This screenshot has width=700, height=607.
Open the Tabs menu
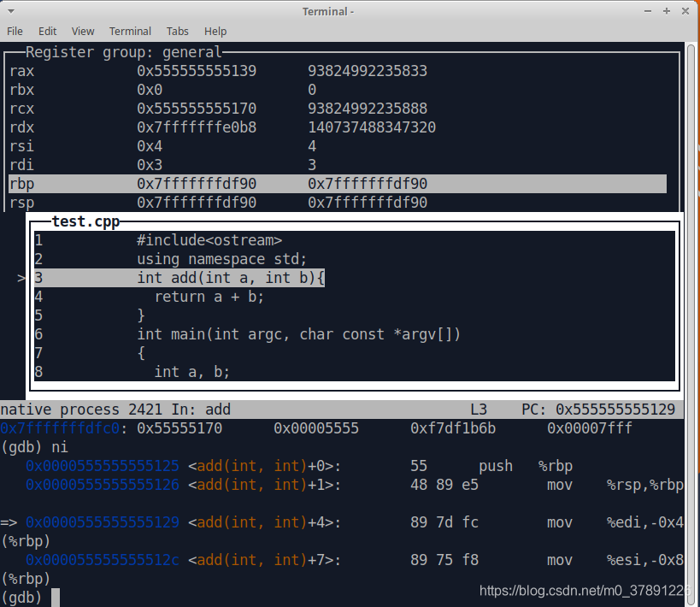click(178, 32)
